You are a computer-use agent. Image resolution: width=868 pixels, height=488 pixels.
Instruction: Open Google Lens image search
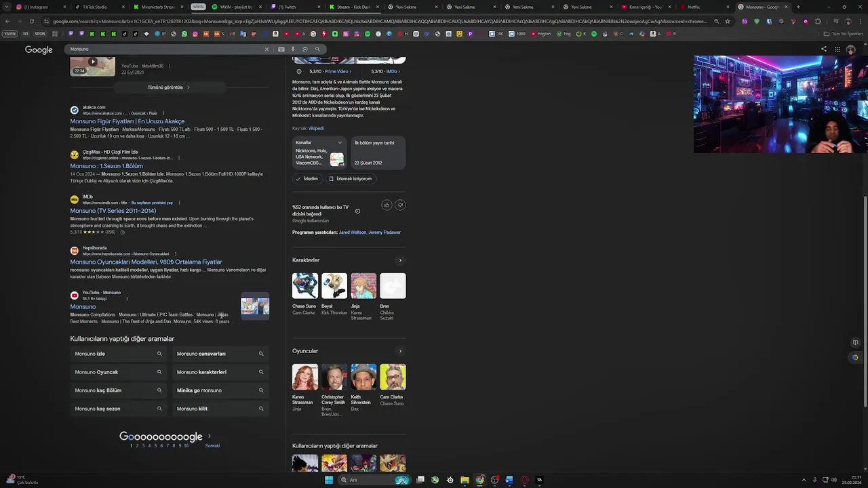point(305,49)
